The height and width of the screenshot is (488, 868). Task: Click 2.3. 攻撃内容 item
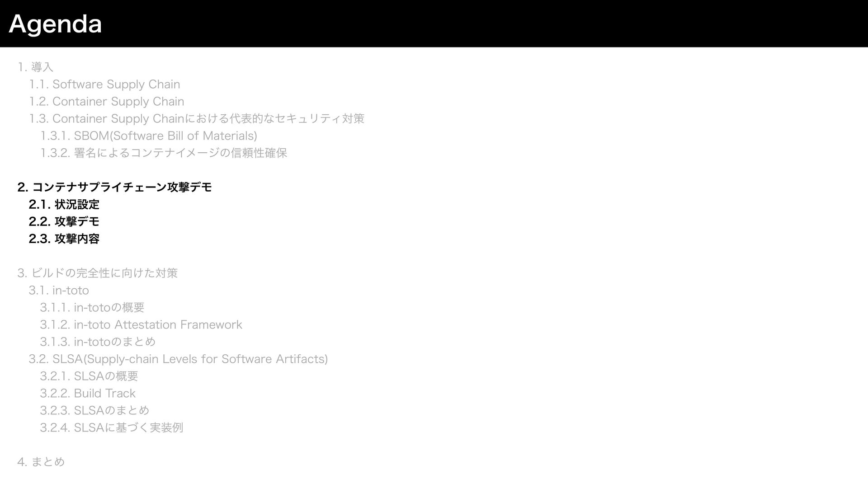click(x=64, y=239)
